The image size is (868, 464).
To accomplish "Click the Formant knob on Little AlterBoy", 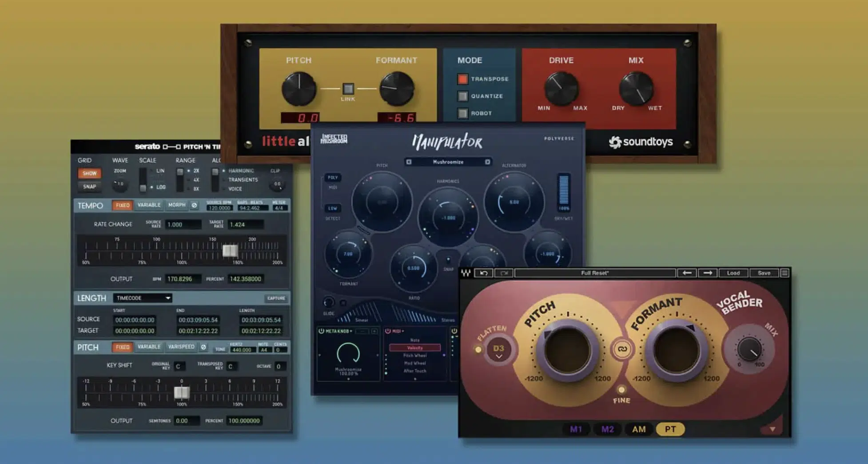I will click(x=396, y=88).
